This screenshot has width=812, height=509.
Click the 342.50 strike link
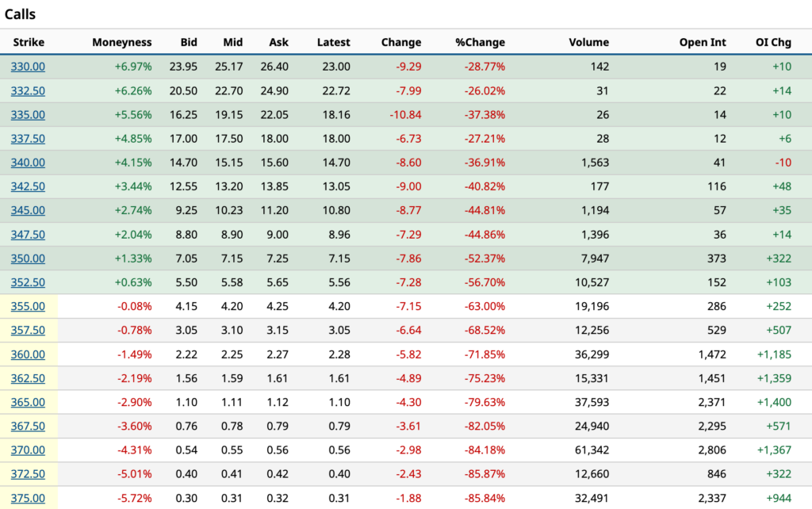(x=28, y=186)
